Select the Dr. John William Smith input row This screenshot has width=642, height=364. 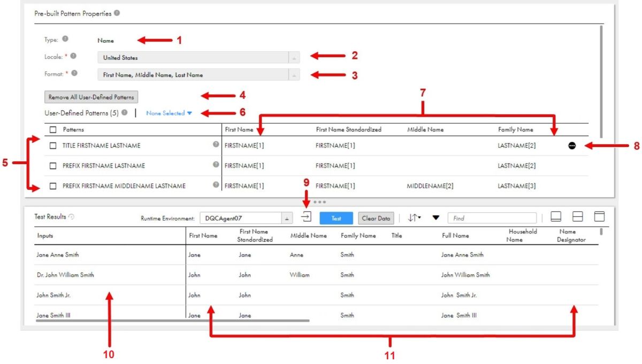(x=65, y=275)
